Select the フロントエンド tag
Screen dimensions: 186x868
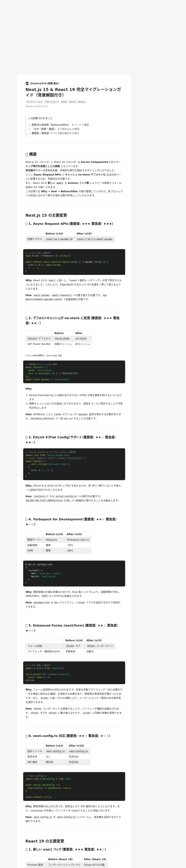pos(52,102)
